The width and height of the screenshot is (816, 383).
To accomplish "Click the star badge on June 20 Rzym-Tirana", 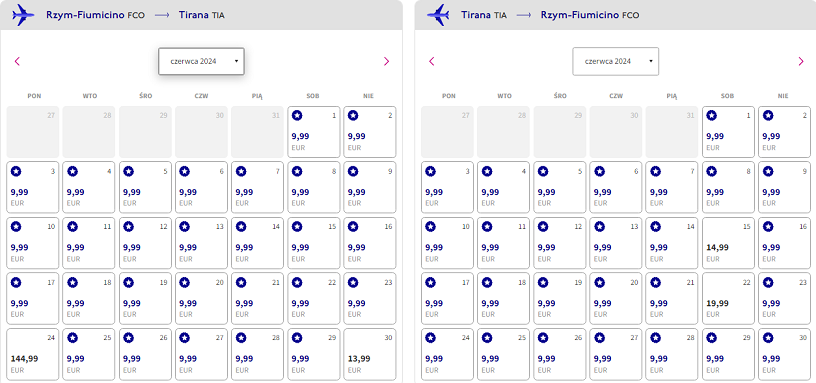I will coord(185,283).
